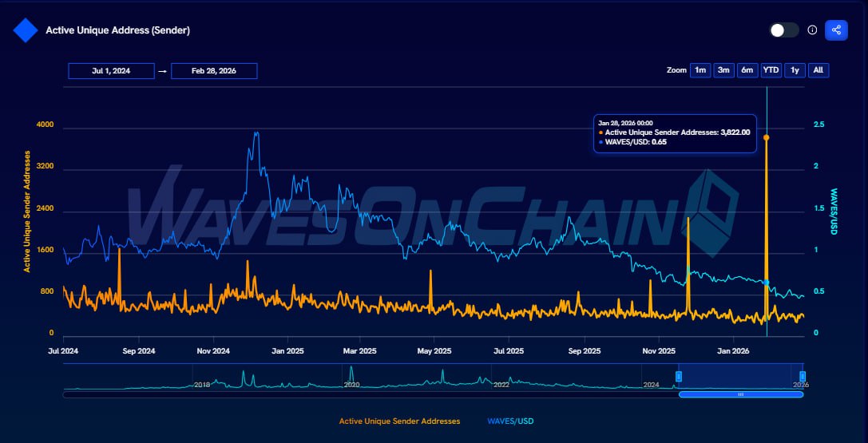Click the Jan 2026 x-axis label
868x443 pixels.
coord(734,351)
